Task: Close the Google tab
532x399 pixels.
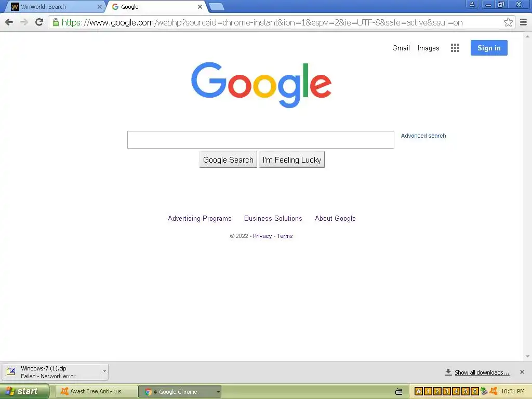Action: click(200, 7)
